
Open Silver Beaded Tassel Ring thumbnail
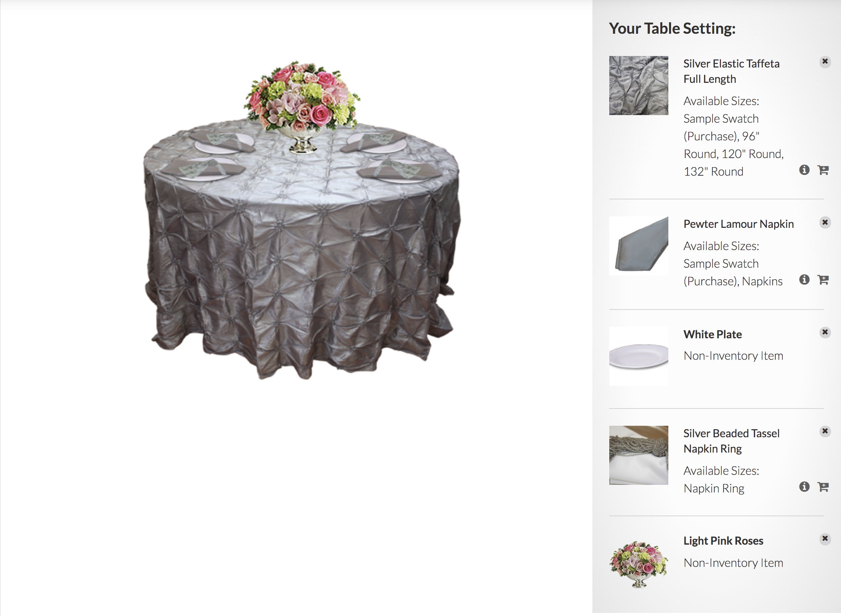pos(638,455)
